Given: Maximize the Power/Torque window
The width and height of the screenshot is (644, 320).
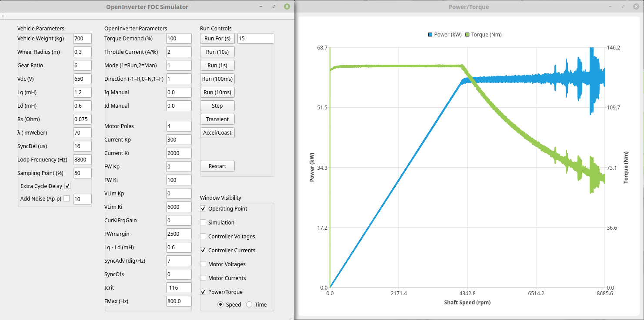Looking at the screenshot, I should point(624,7).
